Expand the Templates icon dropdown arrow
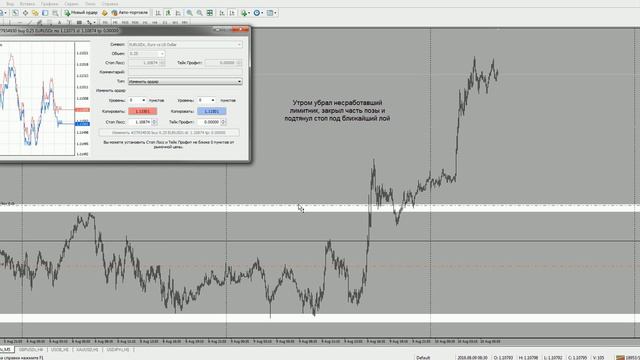 point(275,13)
